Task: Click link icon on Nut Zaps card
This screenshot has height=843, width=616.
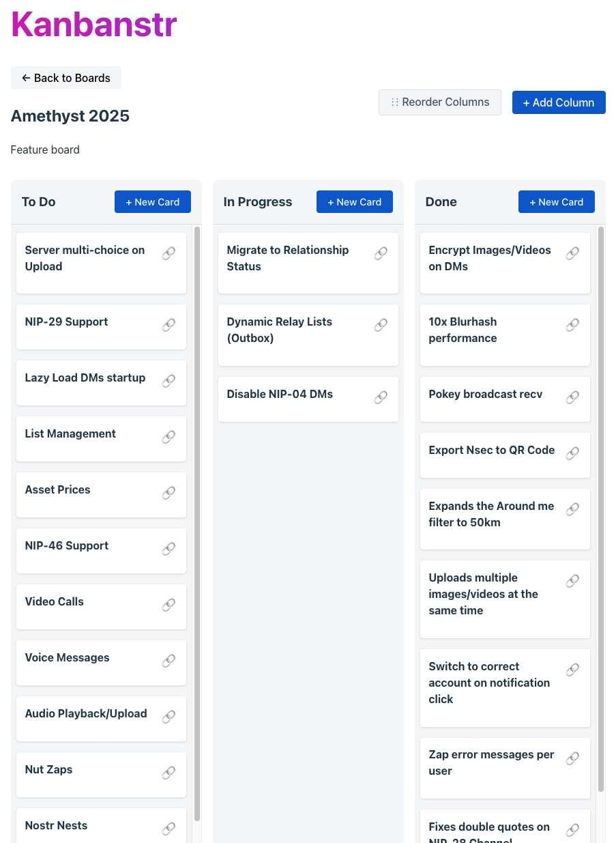Action: pos(168,773)
